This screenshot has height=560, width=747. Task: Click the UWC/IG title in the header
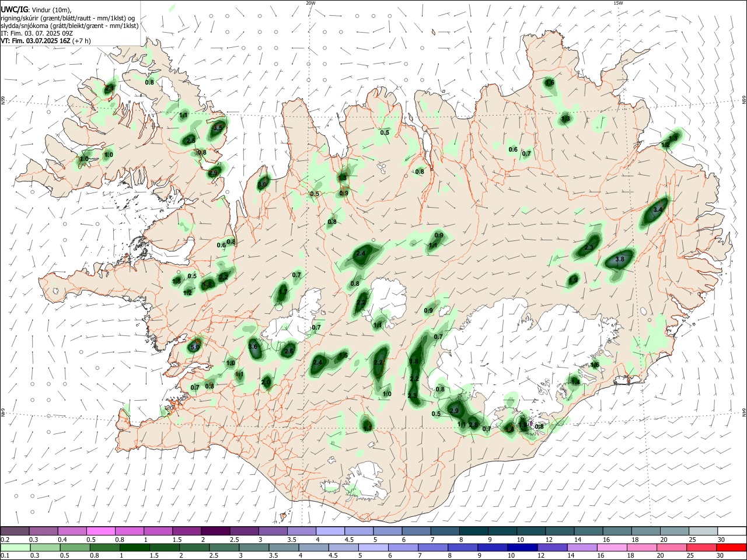click(14, 9)
